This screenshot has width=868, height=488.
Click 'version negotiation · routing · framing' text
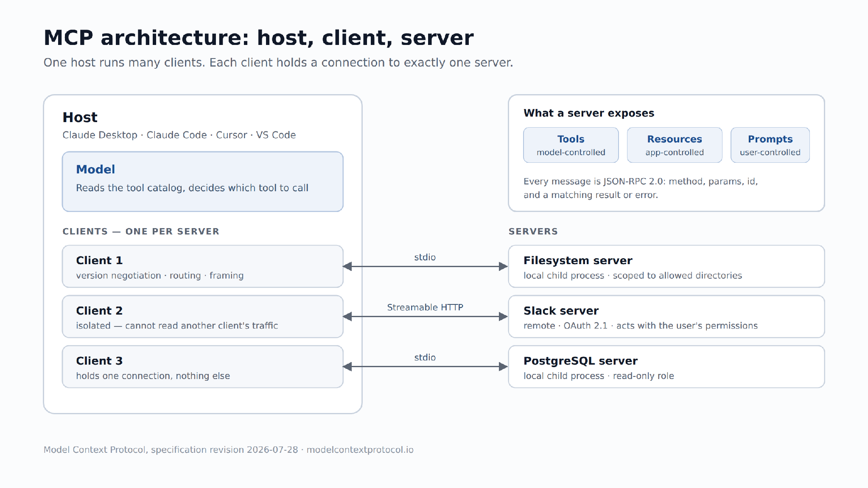160,276
